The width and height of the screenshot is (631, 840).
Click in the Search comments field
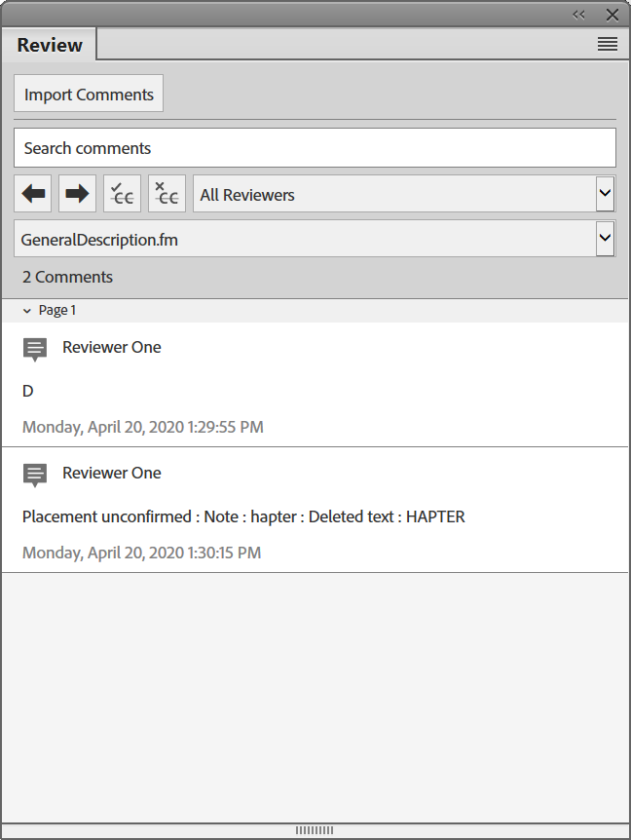pyautogui.click(x=315, y=148)
